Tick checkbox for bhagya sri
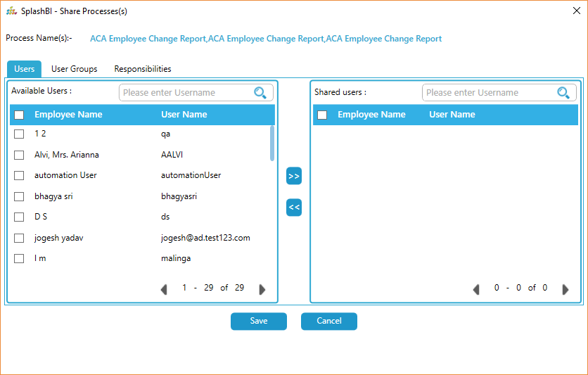Viewport: 588px width, 375px height. point(19,196)
